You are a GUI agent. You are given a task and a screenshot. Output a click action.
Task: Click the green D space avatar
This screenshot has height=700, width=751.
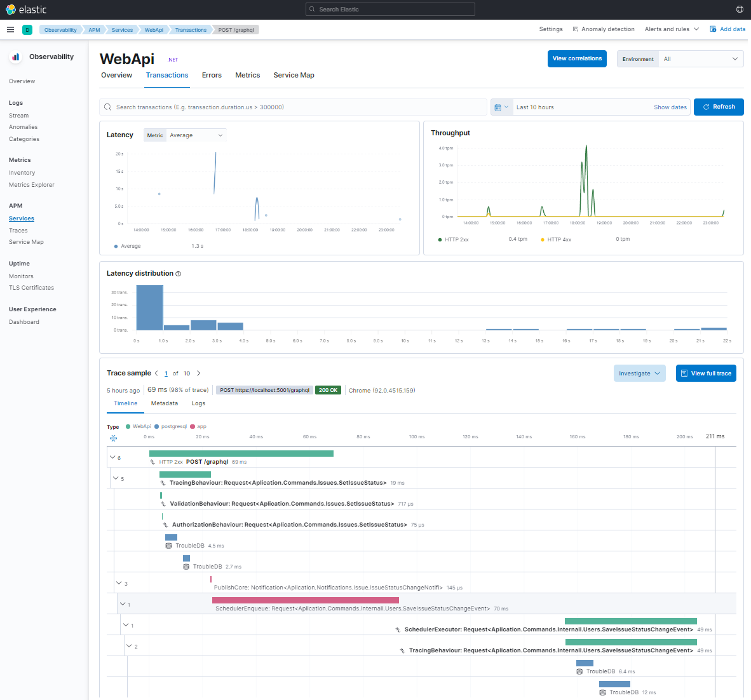click(27, 30)
